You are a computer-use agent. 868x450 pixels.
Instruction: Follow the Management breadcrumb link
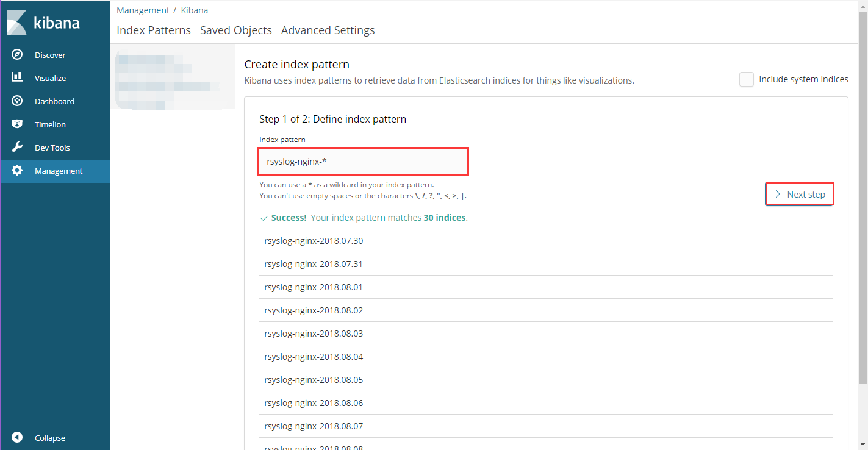pyautogui.click(x=143, y=10)
